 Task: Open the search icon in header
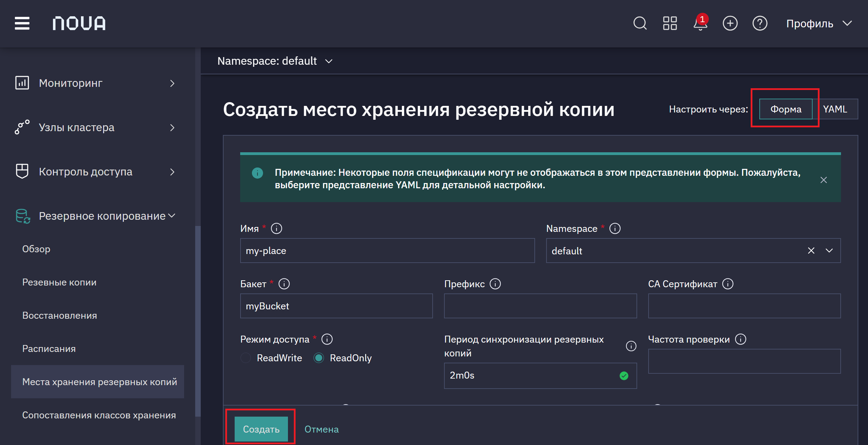pos(640,23)
